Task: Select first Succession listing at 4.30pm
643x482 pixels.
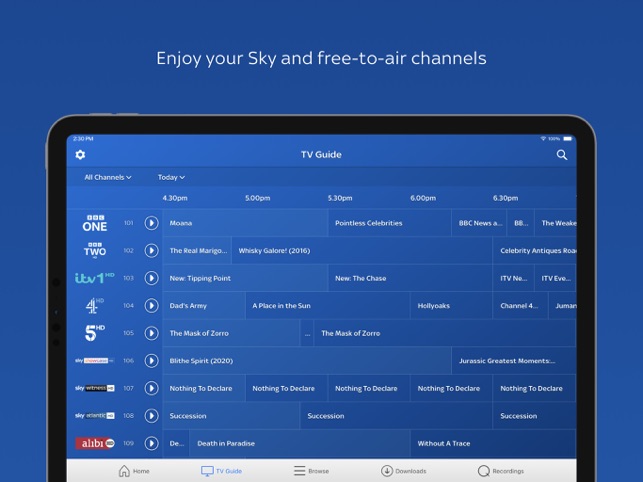Action: [231, 416]
